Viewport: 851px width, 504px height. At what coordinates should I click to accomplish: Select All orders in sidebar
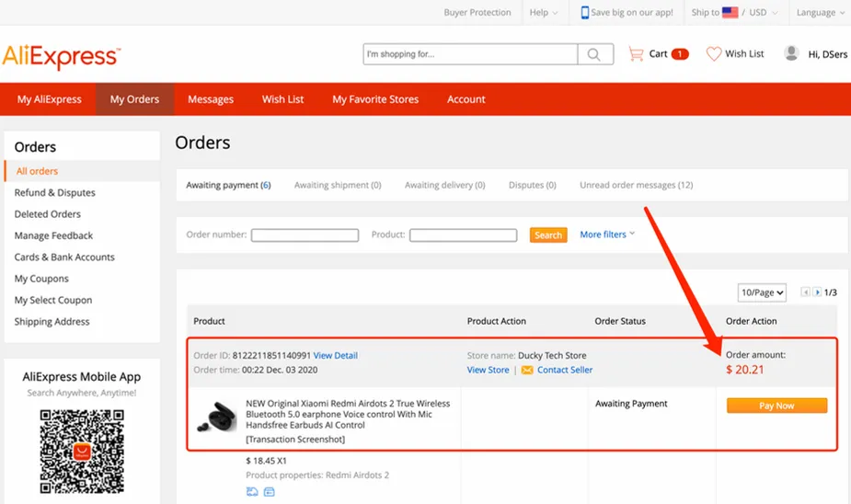pos(37,171)
